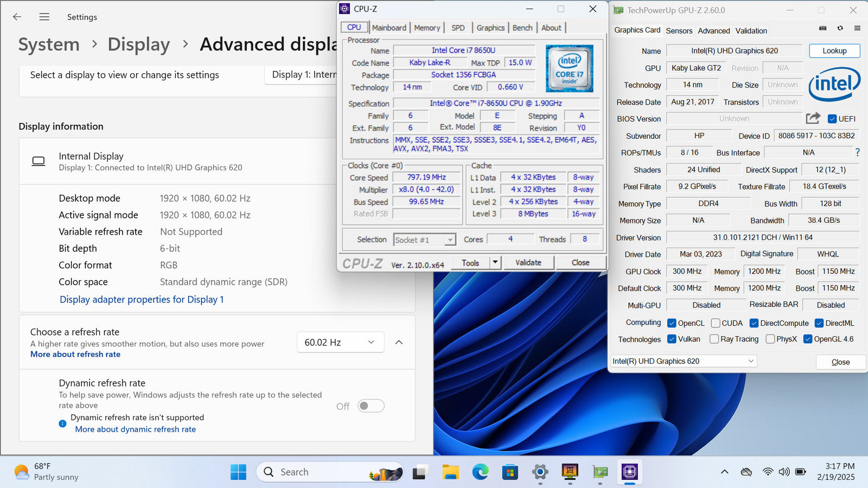Click the BIOS export share icon
868x488 pixels.
click(x=813, y=118)
